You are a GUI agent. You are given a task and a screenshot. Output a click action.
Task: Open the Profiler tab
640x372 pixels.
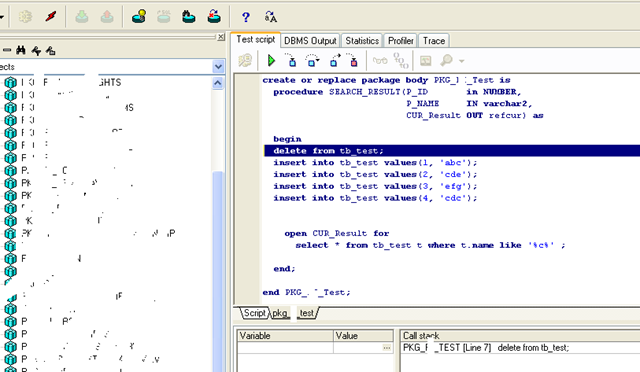click(x=400, y=41)
